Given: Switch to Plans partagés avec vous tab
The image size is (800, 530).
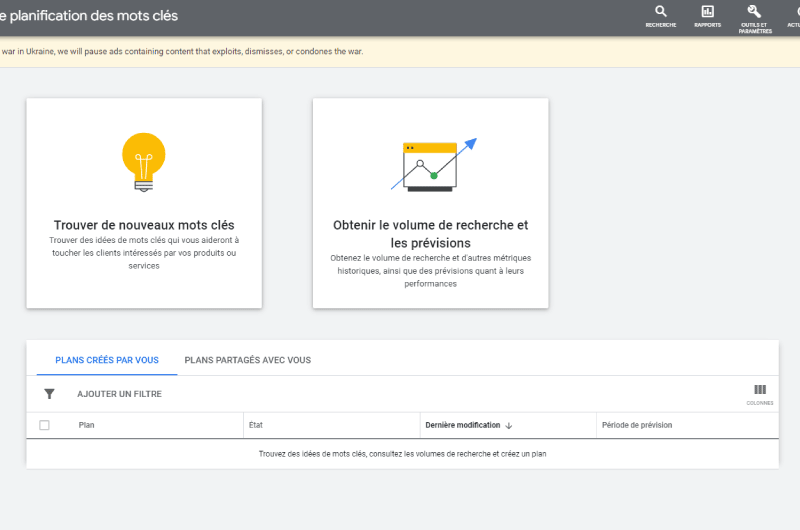Looking at the screenshot, I should coord(247,360).
